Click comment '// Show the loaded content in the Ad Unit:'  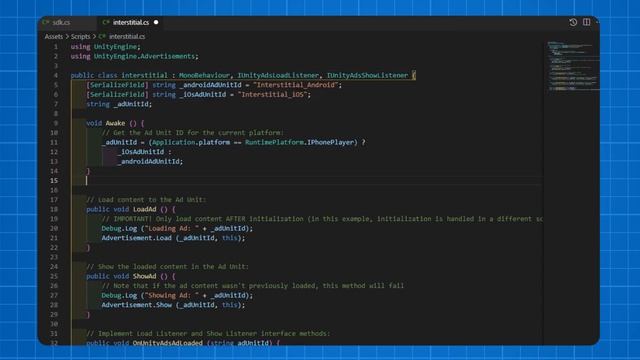coord(167,267)
